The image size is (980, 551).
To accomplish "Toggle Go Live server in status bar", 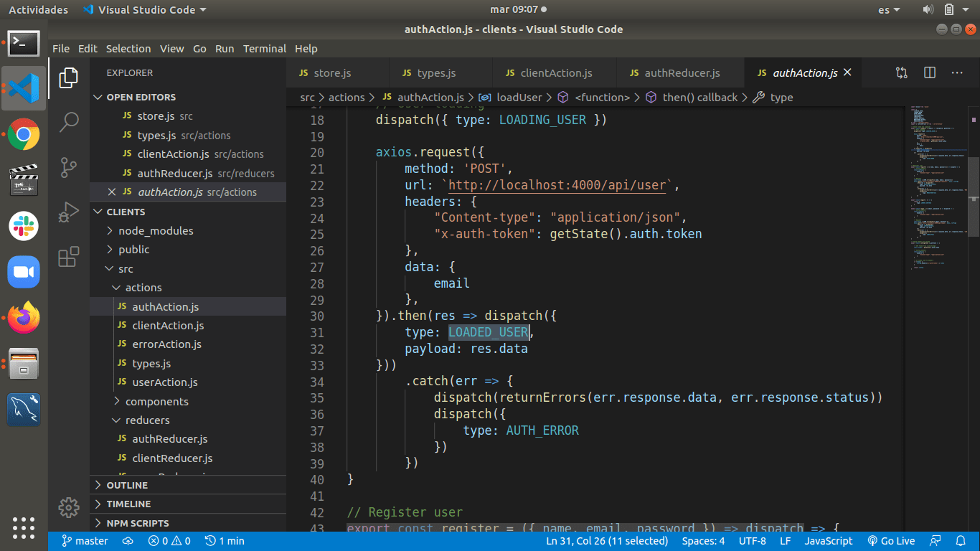I will coord(891,541).
